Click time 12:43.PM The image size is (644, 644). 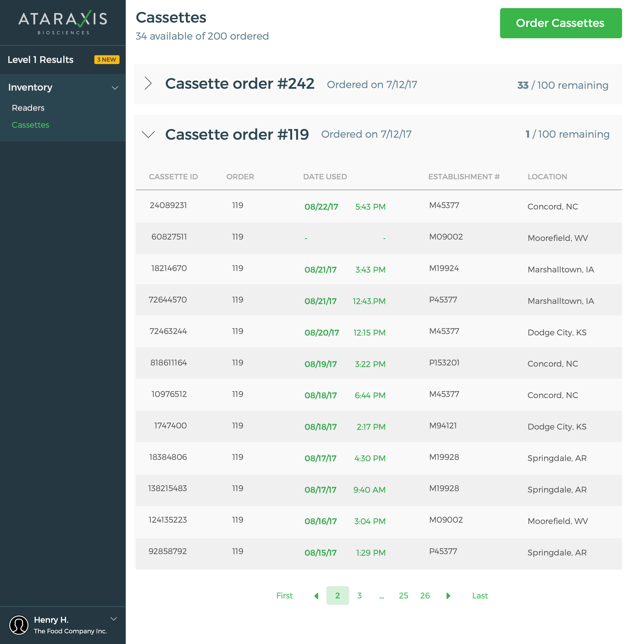pyautogui.click(x=369, y=301)
